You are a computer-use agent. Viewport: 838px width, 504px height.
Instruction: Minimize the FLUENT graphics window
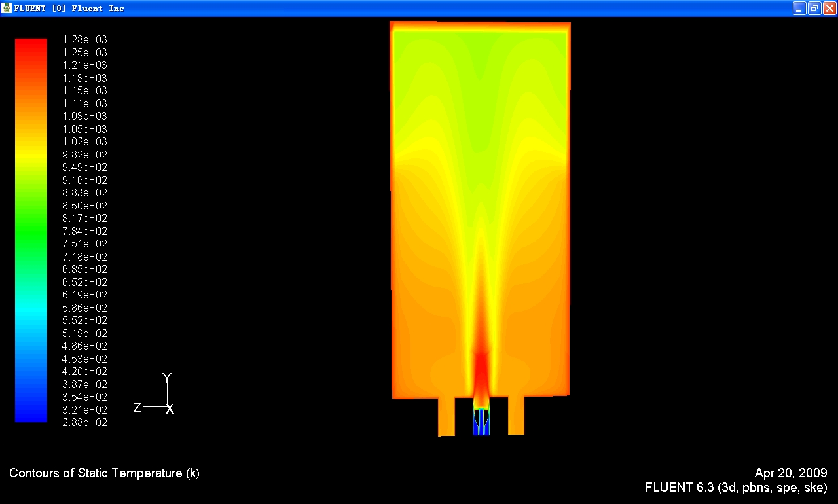(799, 8)
